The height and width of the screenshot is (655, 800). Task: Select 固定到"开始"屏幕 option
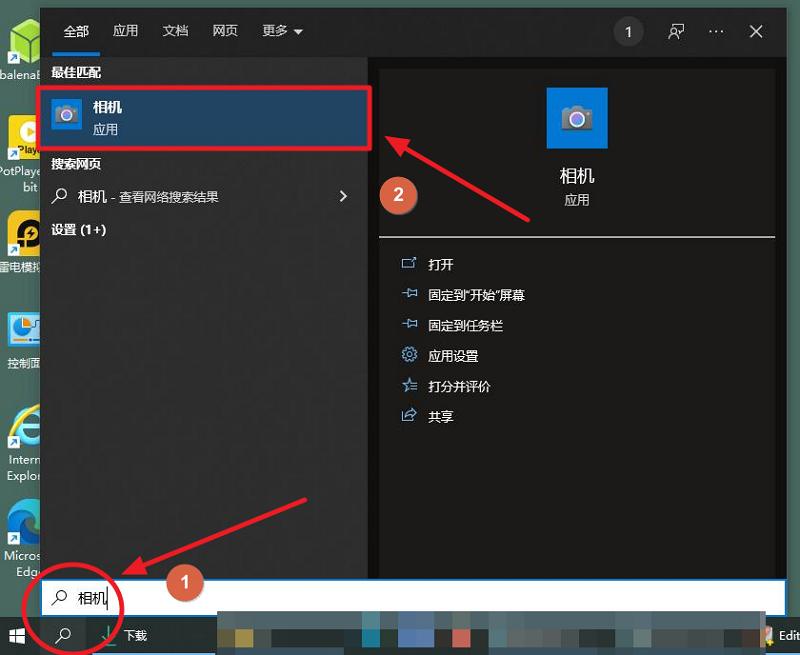[x=476, y=295]
